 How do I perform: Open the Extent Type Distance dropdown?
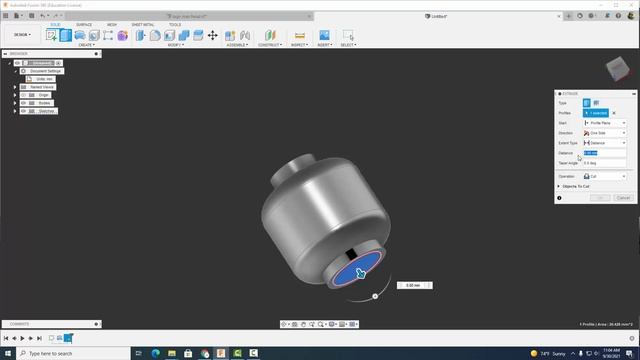click(x=604, y=143)
